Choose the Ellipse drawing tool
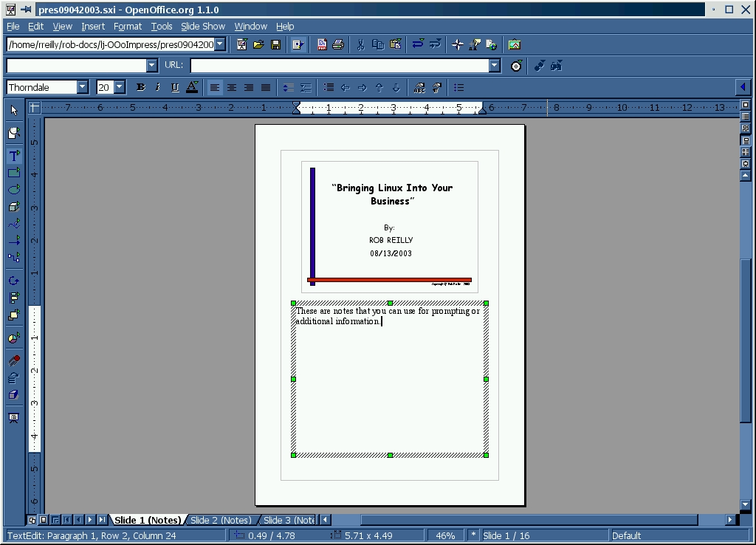This screenshot has height=545, width=756. [14, 190]
